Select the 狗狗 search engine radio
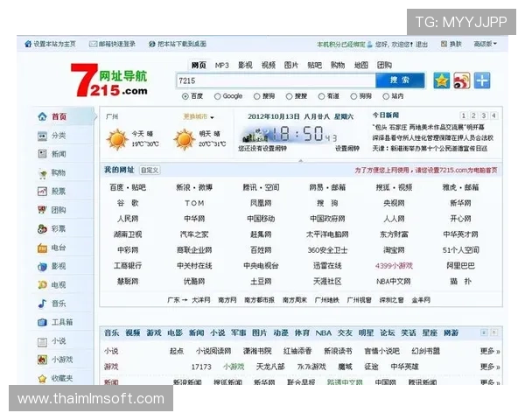 [353, 96]
